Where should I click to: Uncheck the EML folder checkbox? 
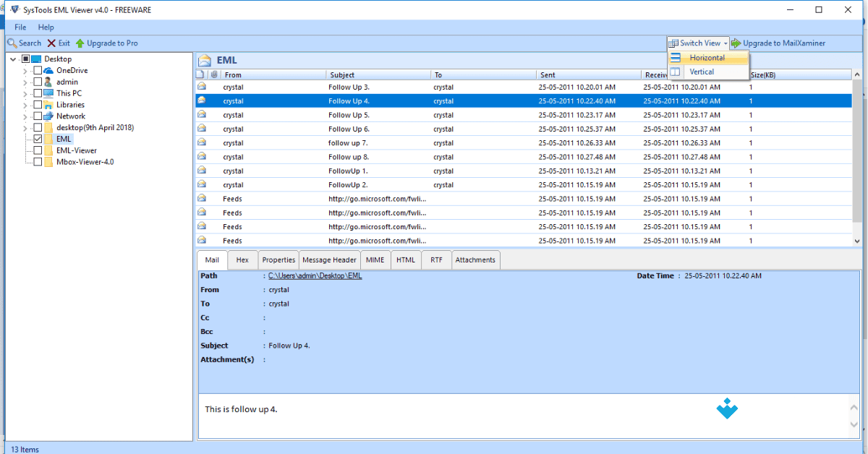click(38, 138)
